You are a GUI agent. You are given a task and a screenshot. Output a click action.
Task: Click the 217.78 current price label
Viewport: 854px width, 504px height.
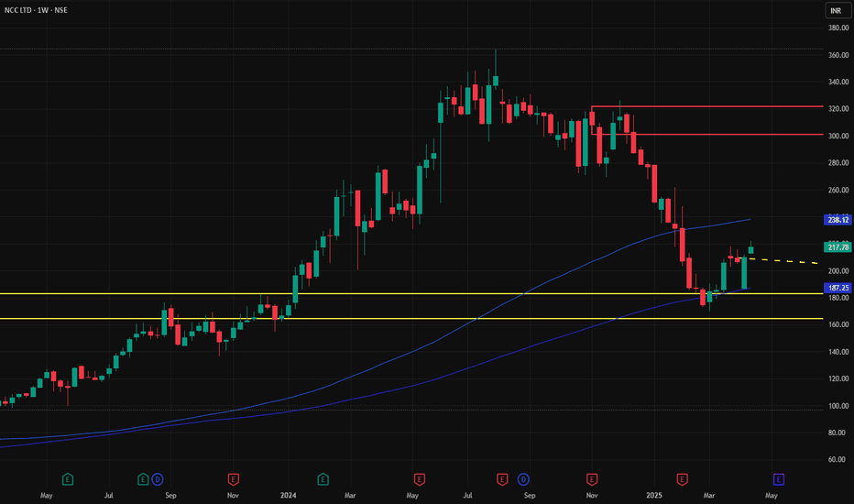click(838, 247)
